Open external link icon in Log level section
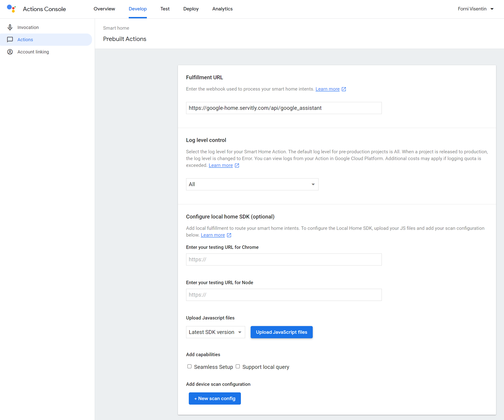504x420 pixels. tap(237, 166)
